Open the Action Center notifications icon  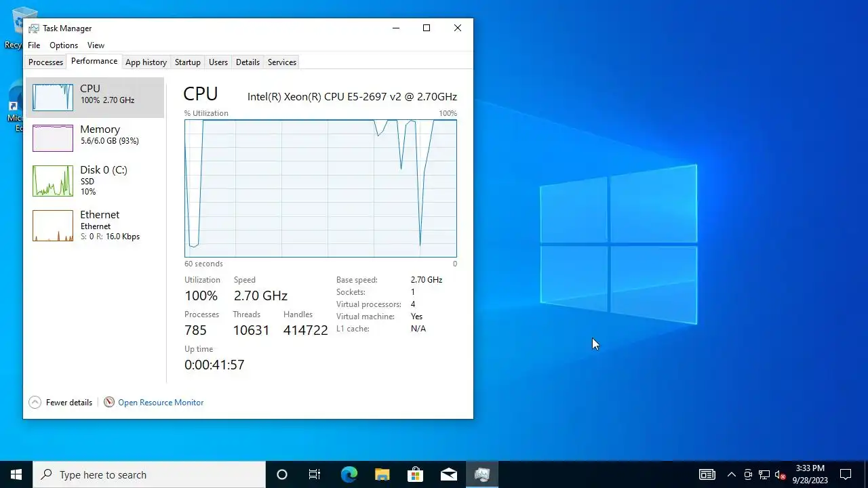point(846,474)
